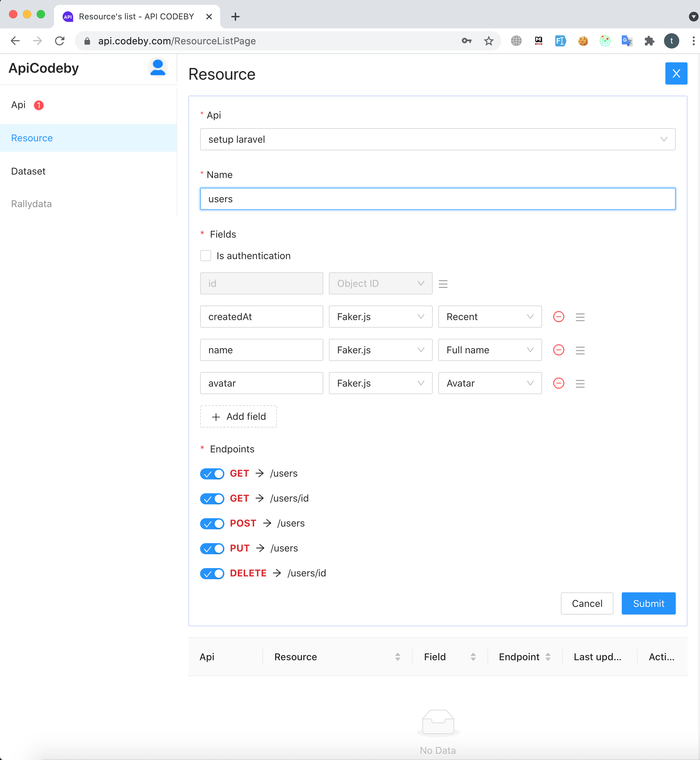Viewport: 700px width, 760px height.
Task: Turn off the PUT /users endpoint
Action: tap(212, 548)
